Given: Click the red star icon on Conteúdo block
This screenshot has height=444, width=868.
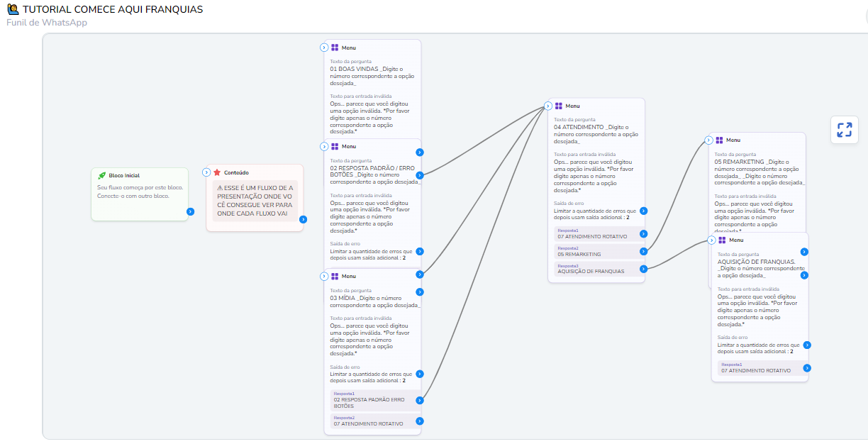Looking at the screenshot, I should (x=217, y=172).
